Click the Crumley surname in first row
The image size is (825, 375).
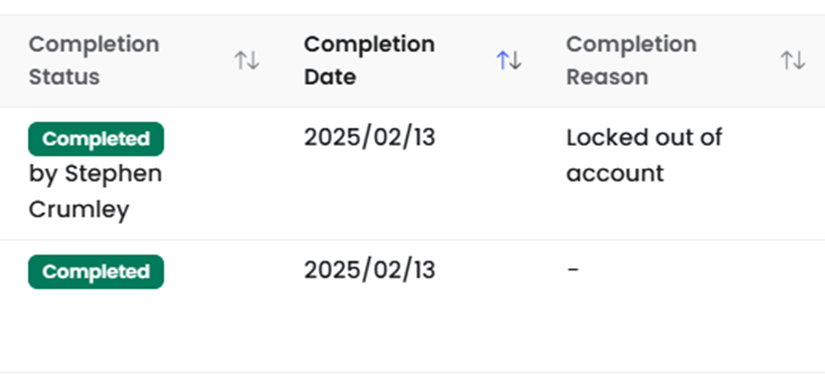click(79, 209)
